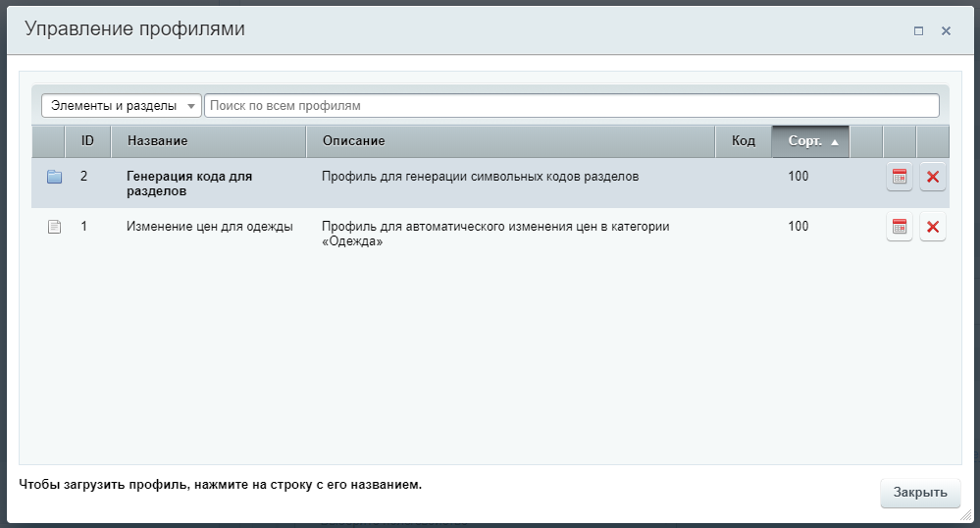Image resolution: width=980 pixels, height=528 pixels.
Task: Load profile 'Генерация кода для разделов'
Action: (189, 184)
